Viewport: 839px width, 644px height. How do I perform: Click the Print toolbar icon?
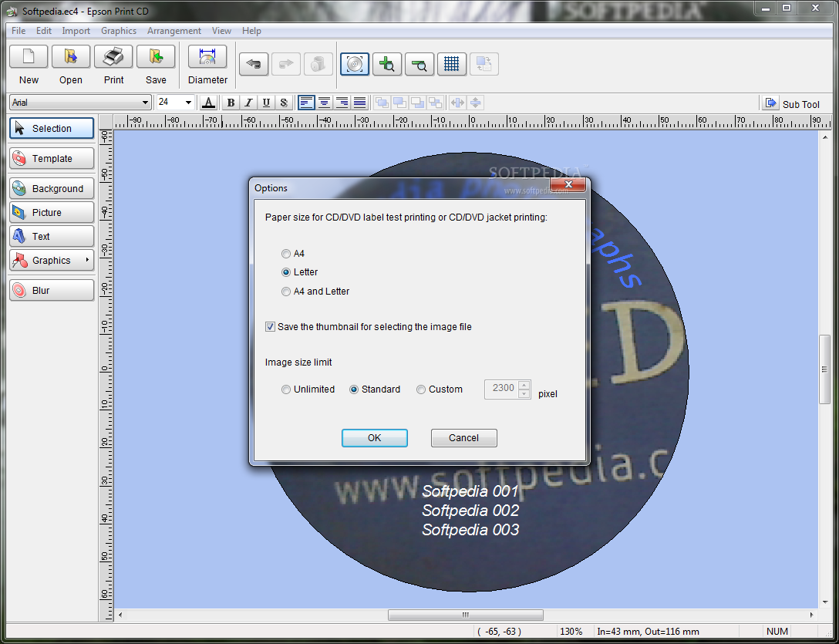(x=113, y=57)
